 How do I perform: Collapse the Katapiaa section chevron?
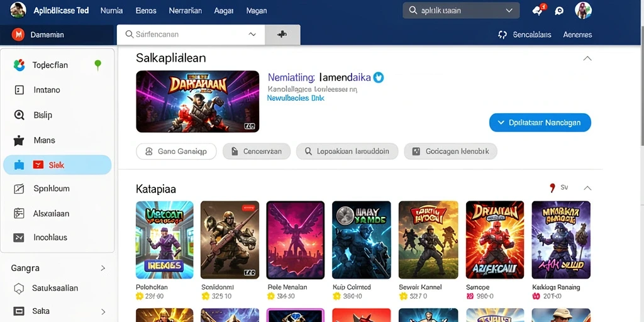point(587,188)
